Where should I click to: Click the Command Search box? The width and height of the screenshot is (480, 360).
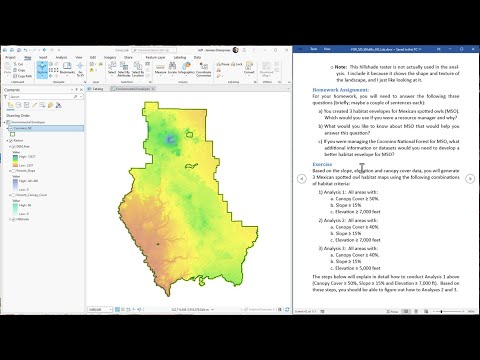point(154,50)
